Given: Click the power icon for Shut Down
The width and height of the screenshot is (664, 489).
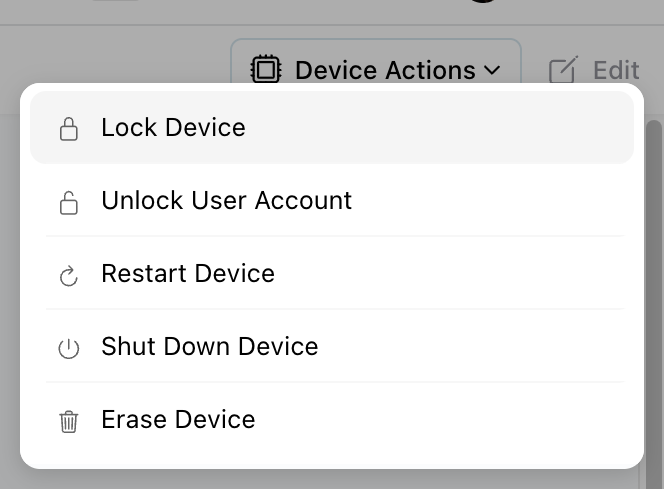Looking at the screenshot, I should click(68, 348).
